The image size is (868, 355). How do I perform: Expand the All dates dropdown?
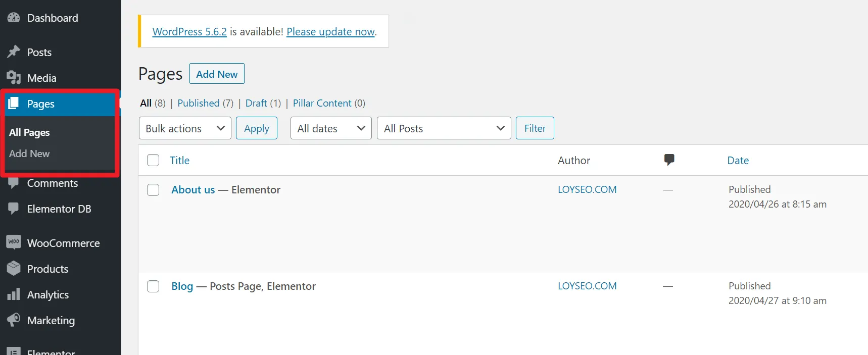click(331, 128)
